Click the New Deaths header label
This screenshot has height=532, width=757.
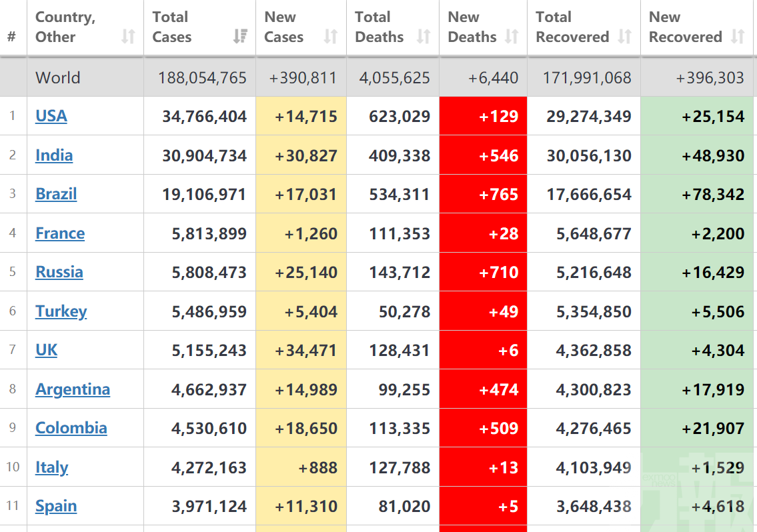472,27
